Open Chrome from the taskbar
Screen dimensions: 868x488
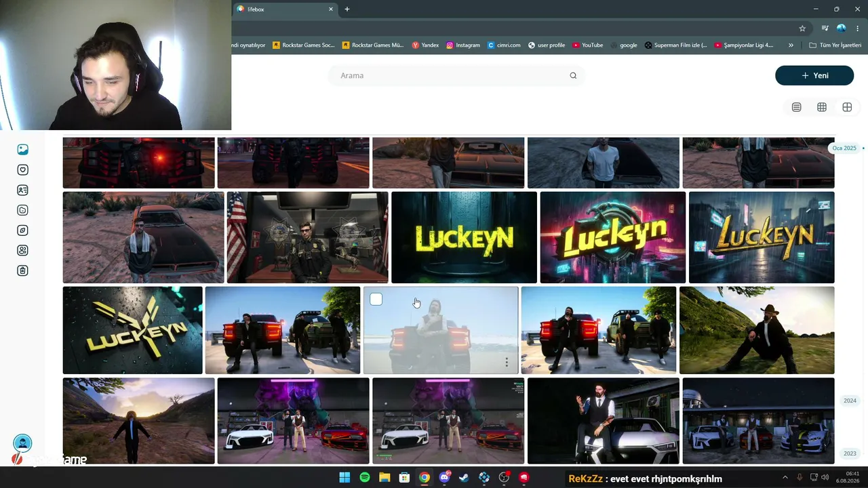[425, 478]
